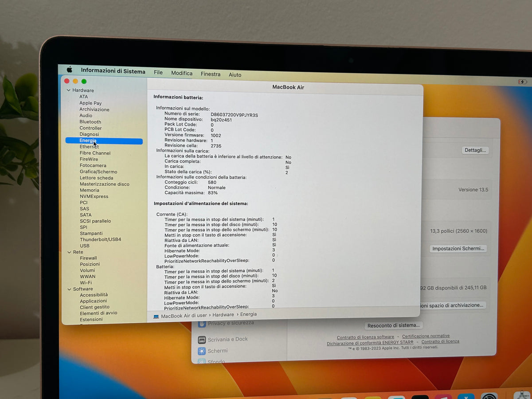This screenshot has height=399, width=532.
Task: Select Memoria in the sidebar
Action: (x=90, y=190)
